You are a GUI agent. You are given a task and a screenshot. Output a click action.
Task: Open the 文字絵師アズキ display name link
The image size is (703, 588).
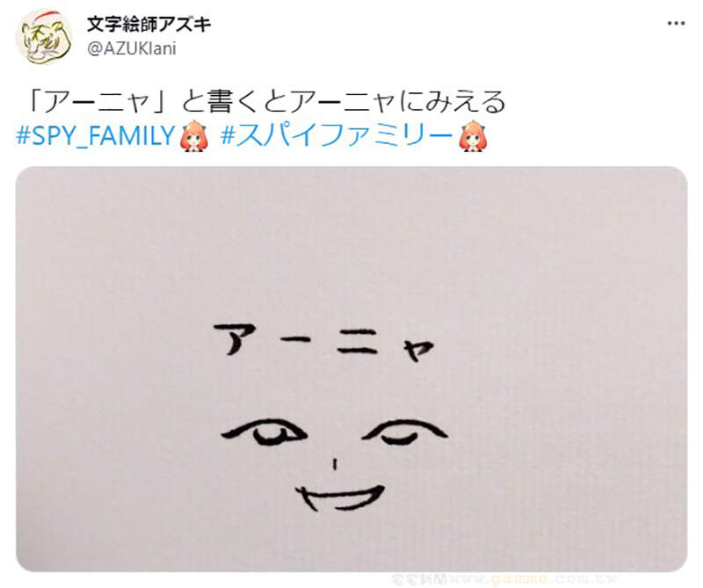[x=149, y=24]
